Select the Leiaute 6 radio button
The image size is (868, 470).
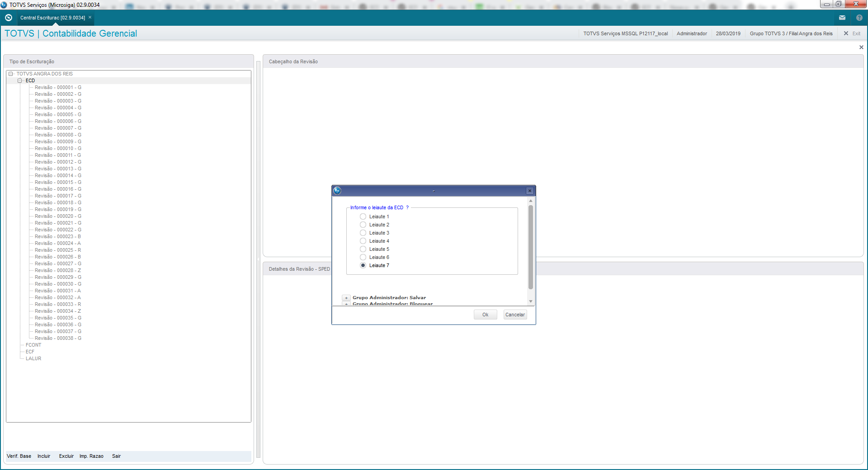point(363,257)
